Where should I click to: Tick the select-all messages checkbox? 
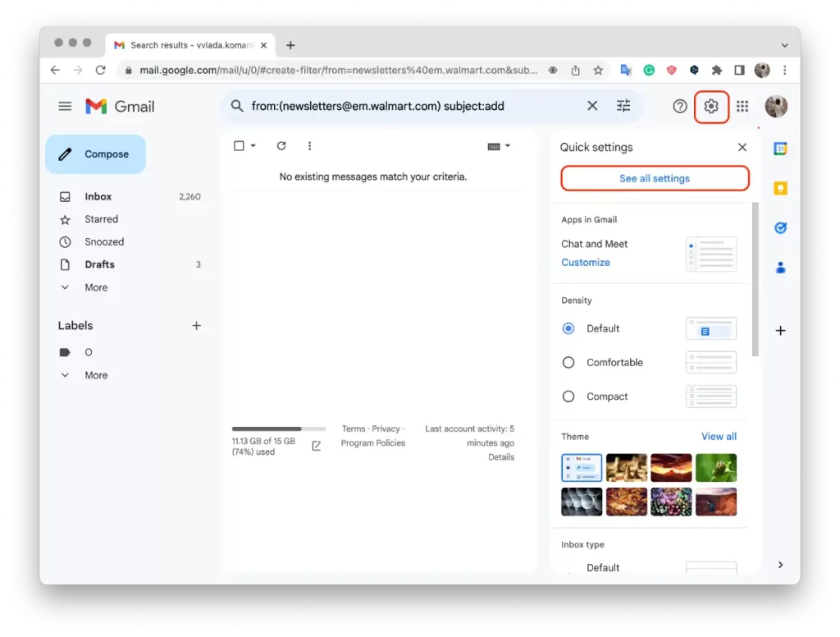[x=239, y=146]
